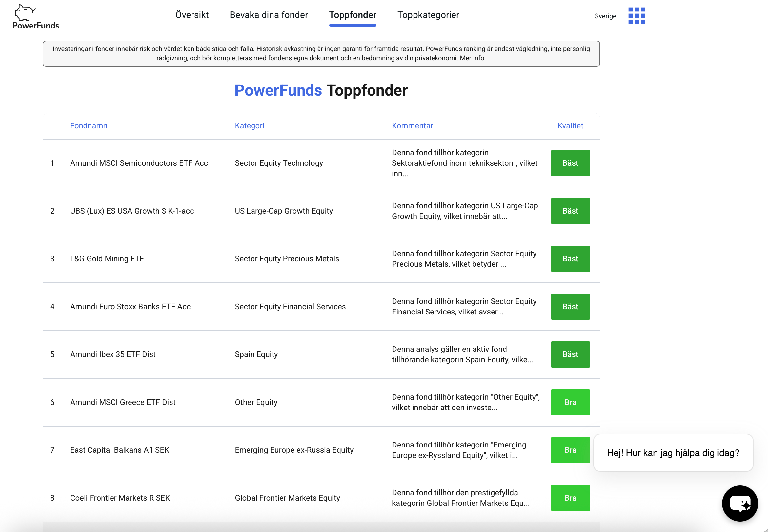Click the Bäst badge for Amundi MSCI Semiconductors

point(570,163)
